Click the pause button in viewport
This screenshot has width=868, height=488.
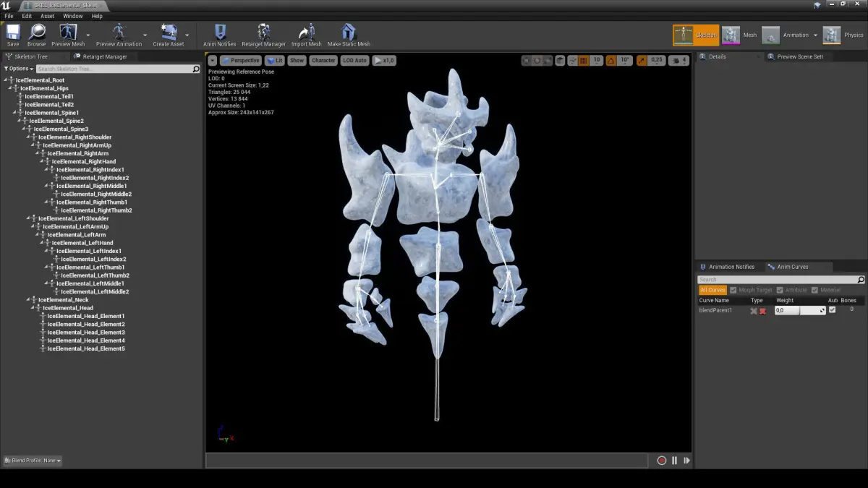click(674, 461)
